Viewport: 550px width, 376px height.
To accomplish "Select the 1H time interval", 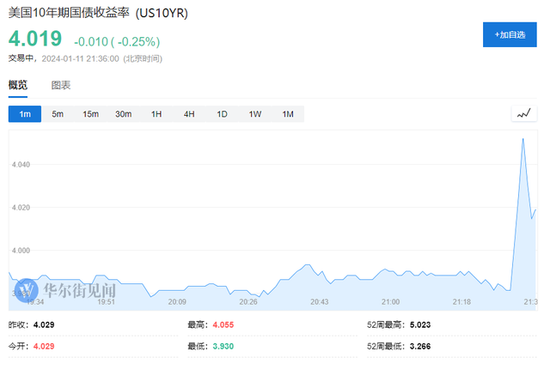I will tap(156, 114).
